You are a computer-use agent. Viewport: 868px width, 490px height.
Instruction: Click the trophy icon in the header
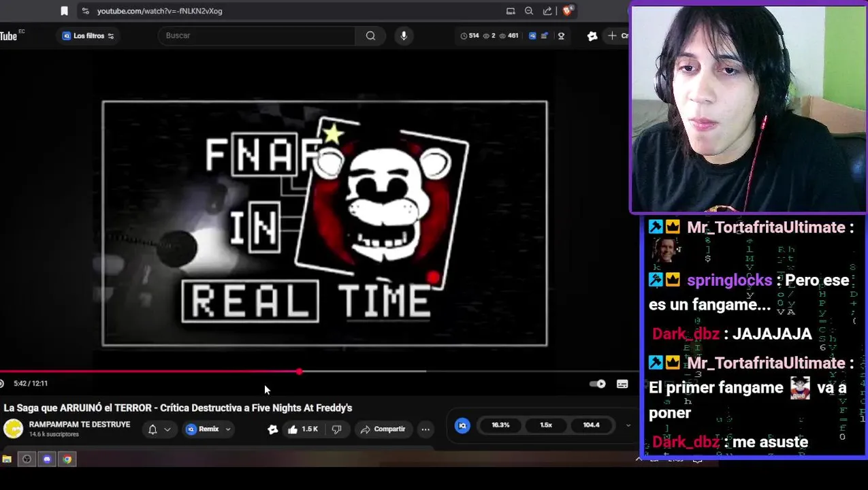point(562,35)
